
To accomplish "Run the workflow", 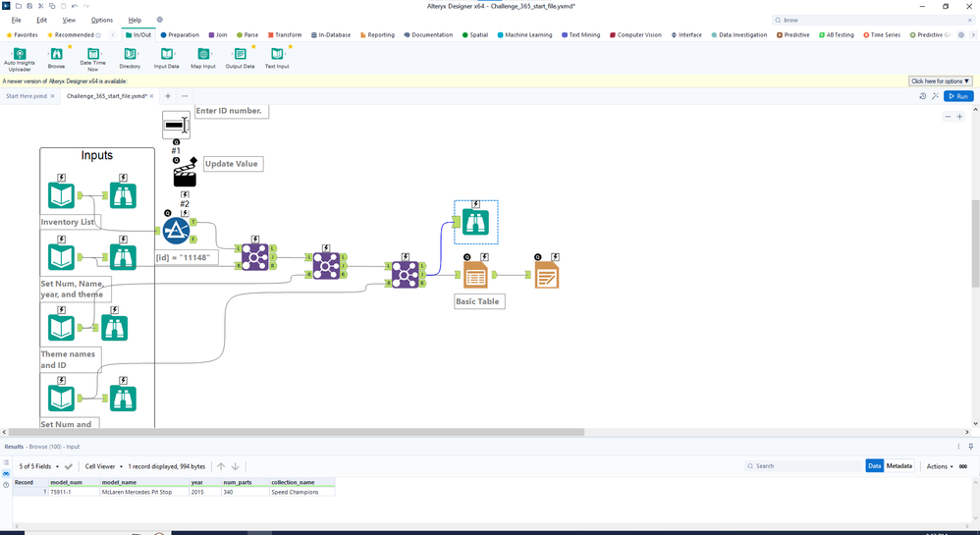I will [958, 96].
